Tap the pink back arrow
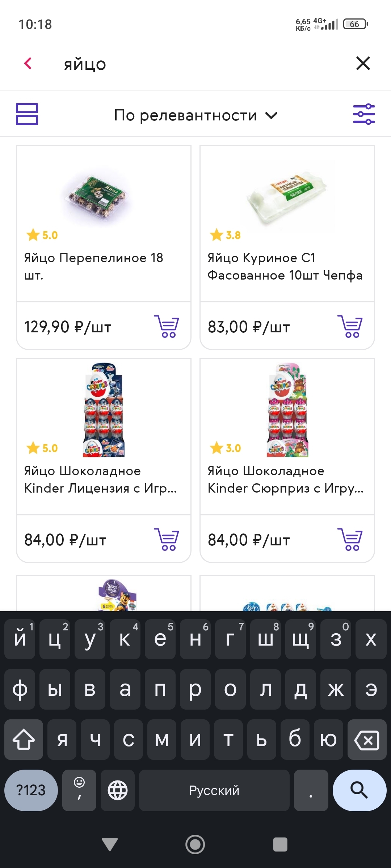Screen dimensions: 391x868 pos(28,64)
